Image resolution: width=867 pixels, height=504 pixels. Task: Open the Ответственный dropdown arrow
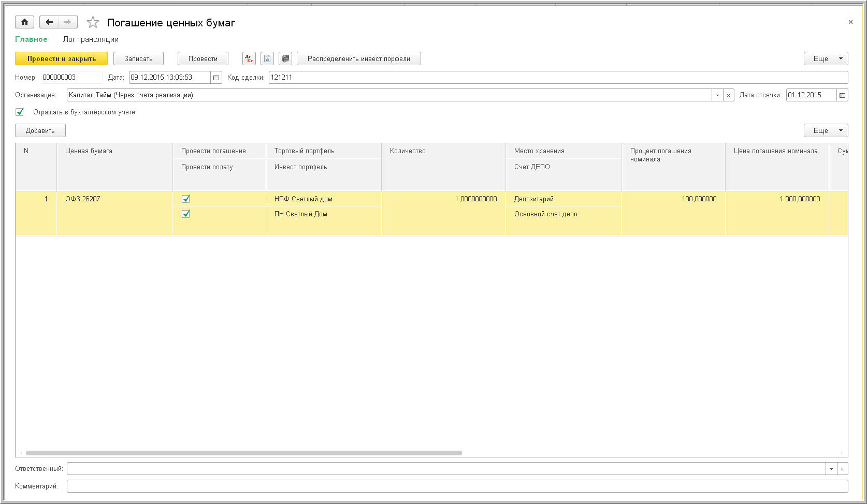[x=831, y=469]
